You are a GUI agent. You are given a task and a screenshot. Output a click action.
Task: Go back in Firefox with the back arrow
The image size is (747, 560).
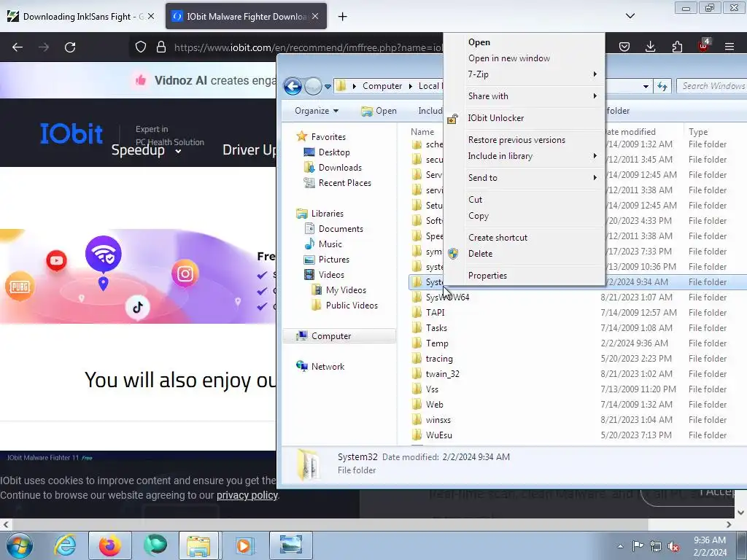click(x=18, y=47)
